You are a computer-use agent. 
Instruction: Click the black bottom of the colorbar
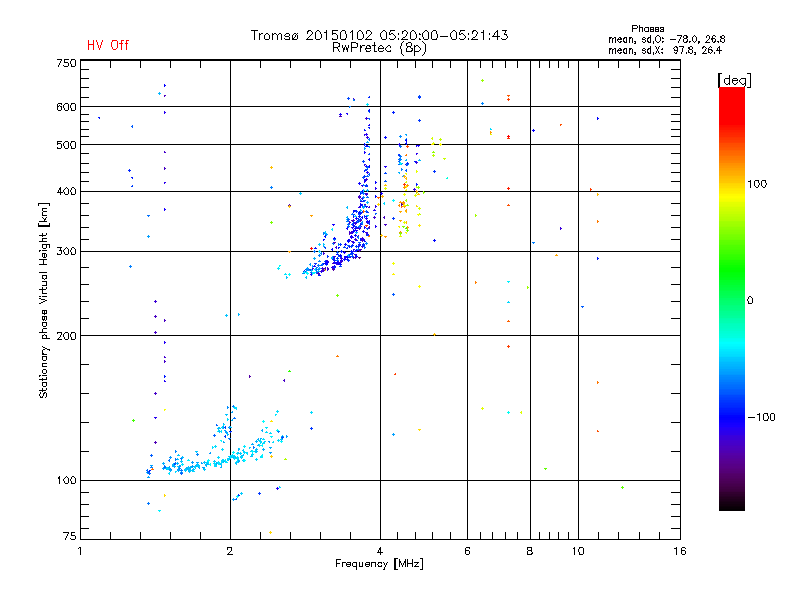click(x=732, y=503)
